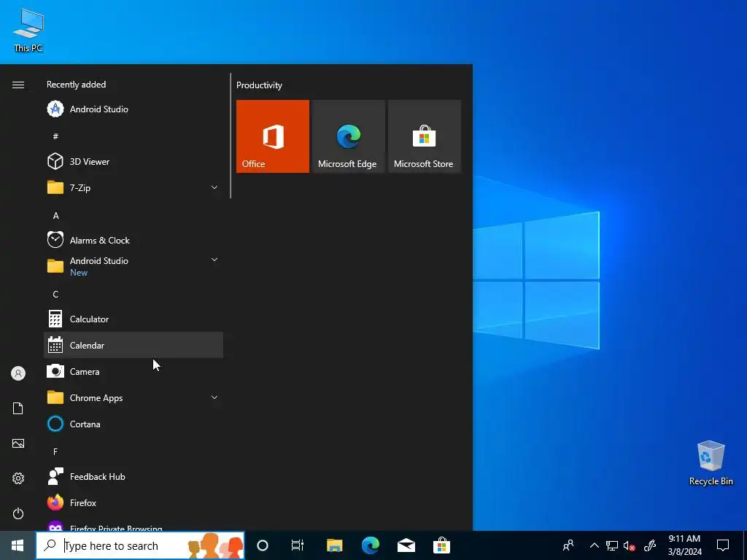Screen dimensions: 747x560
Task: Open the pen workspace tray icon
Action: pyautogui.click(x=650, y=545)
